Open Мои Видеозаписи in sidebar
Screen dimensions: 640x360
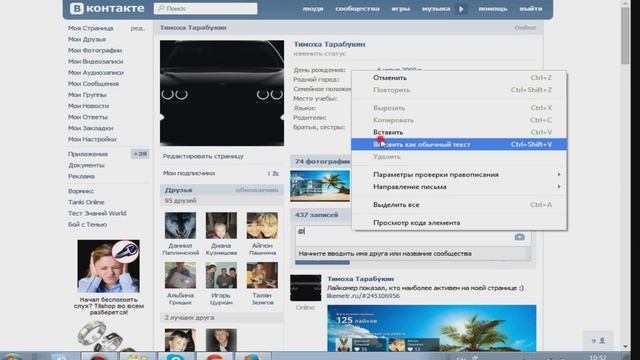point(96,61)
